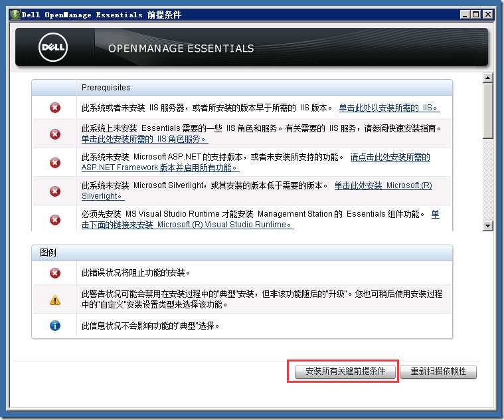Image resolution: width=504 pixels, height=420 pixels.
Task: Click the prerequisites list scroll down arrow
Action: coord(487,226)
